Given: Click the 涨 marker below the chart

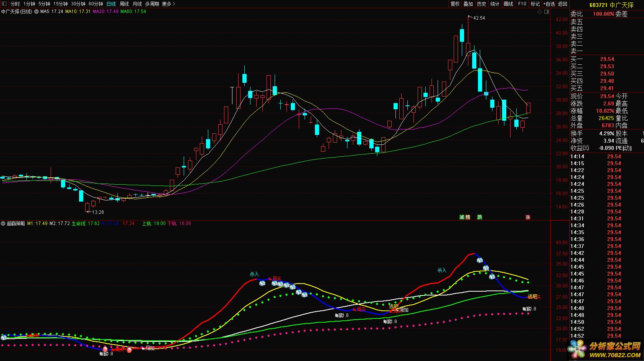Looking at the screenshot, I should 528,217.
